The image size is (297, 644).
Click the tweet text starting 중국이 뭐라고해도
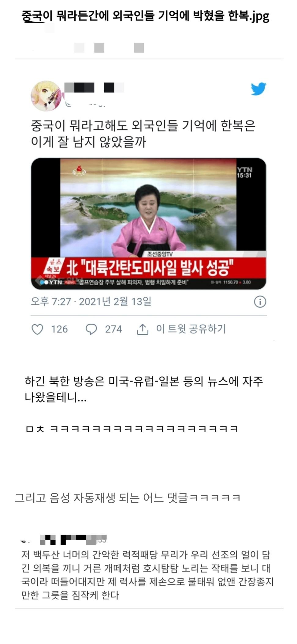[x=143, y=134]
